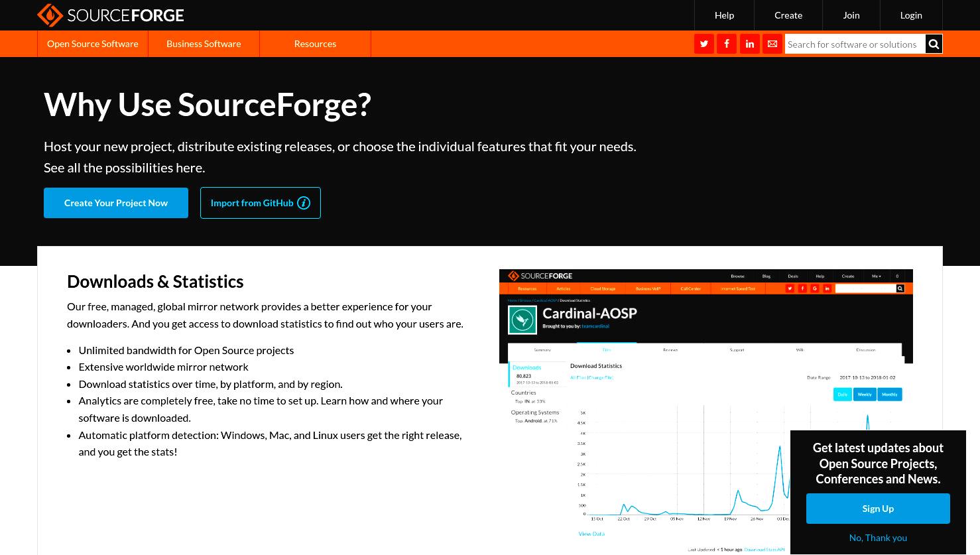Viewport: 980px width, 555px height.
Task: Click the Download statistics over time bullet
Action: pos(211,384)
